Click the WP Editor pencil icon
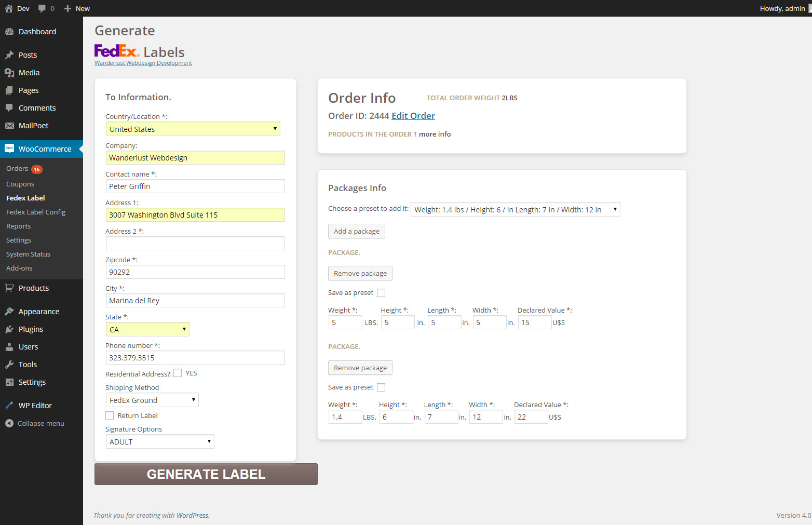Viewport: 812px width, 525px height. pos(9,406)
